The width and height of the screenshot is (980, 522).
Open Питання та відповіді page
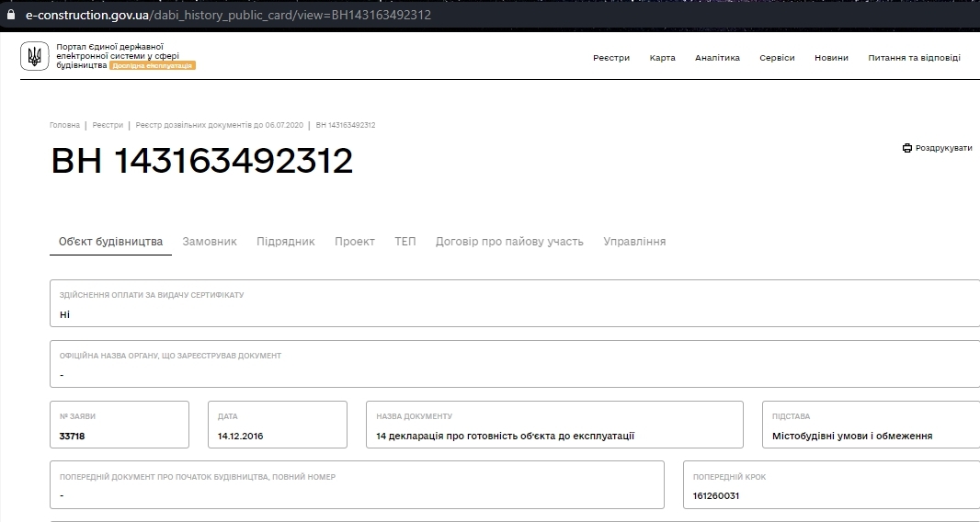coord(914,58)
